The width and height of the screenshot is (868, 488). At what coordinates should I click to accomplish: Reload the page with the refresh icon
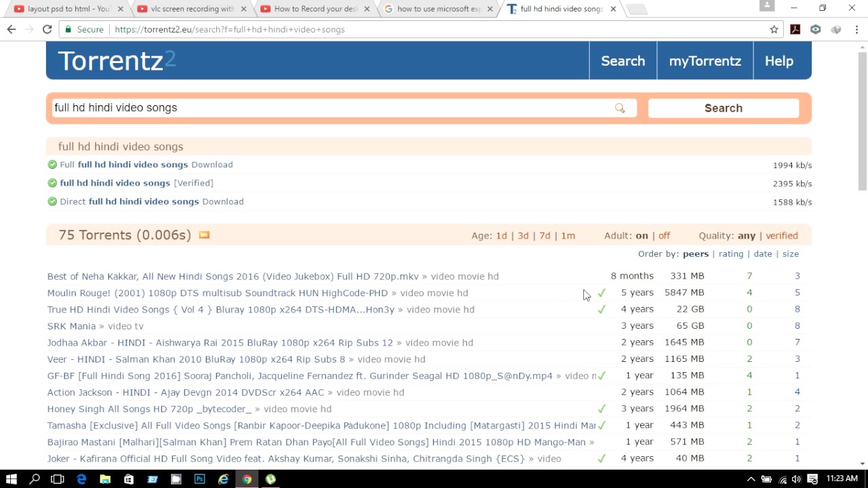(47, 29)
